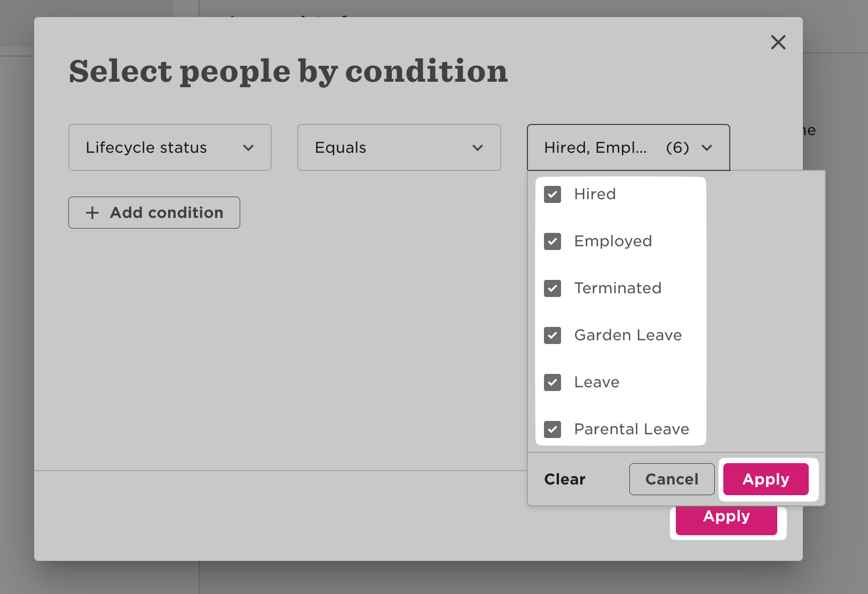Open the Equals operator dropdown
868x594 pixels.
pyautogui.click(x=399, y=147)
